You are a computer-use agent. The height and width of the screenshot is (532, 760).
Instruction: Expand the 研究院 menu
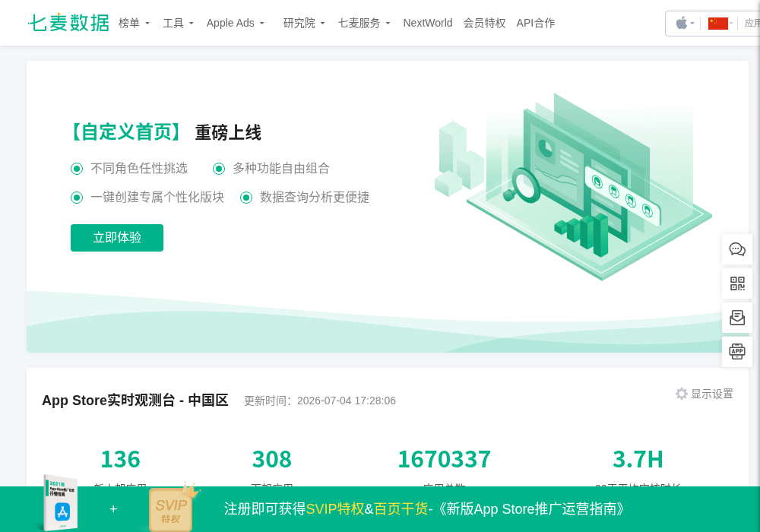[304, 23]
